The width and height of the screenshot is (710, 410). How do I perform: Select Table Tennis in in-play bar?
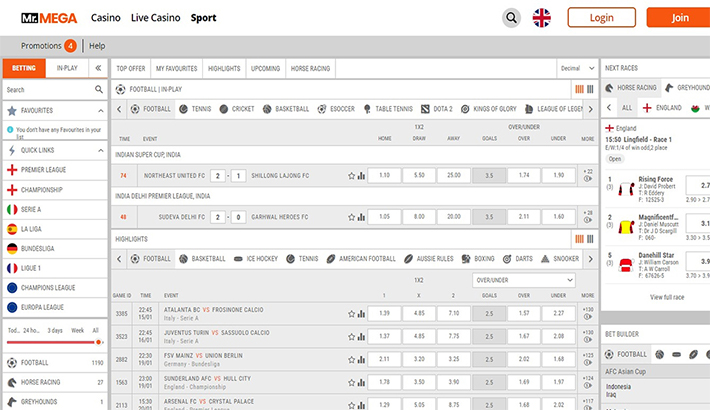point(388,109)
